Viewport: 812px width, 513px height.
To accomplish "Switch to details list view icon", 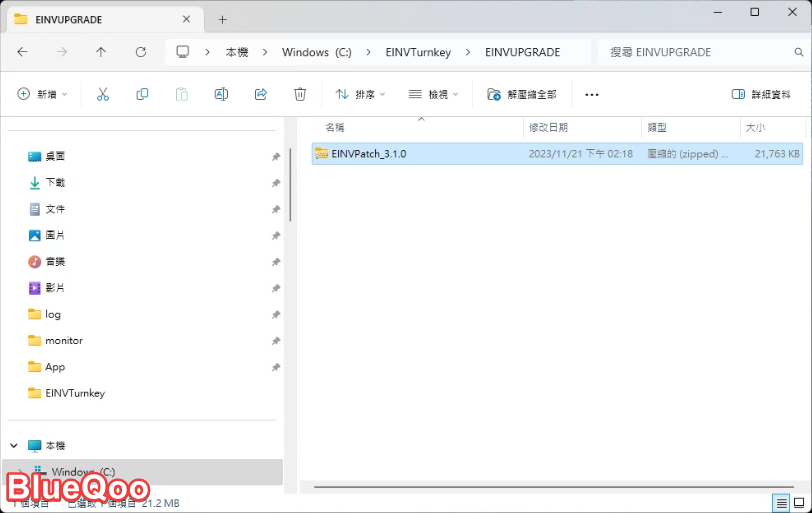I will (x=781, y=502).
